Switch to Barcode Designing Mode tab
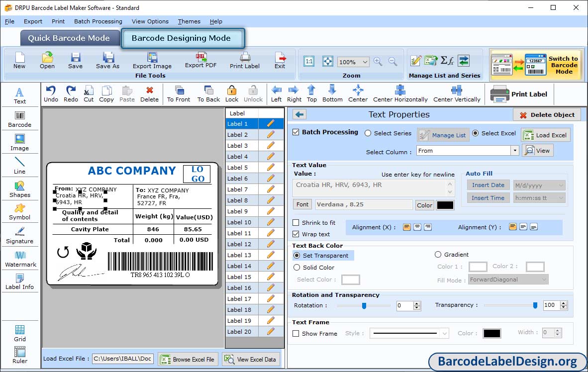 pos(183,38)
